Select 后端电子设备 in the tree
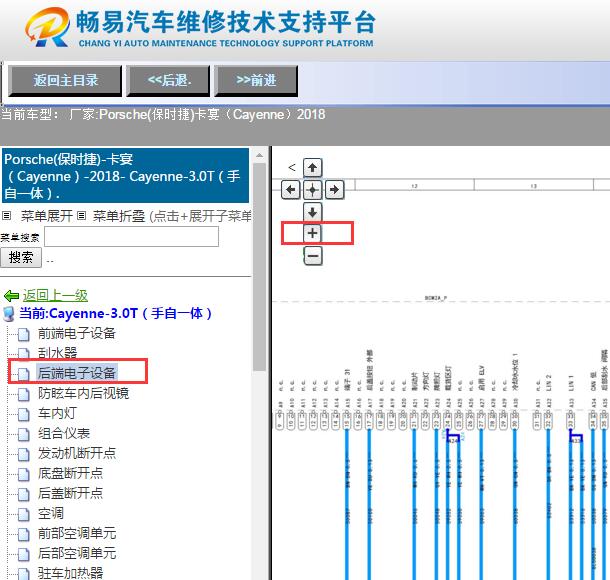 click(77, 373)
